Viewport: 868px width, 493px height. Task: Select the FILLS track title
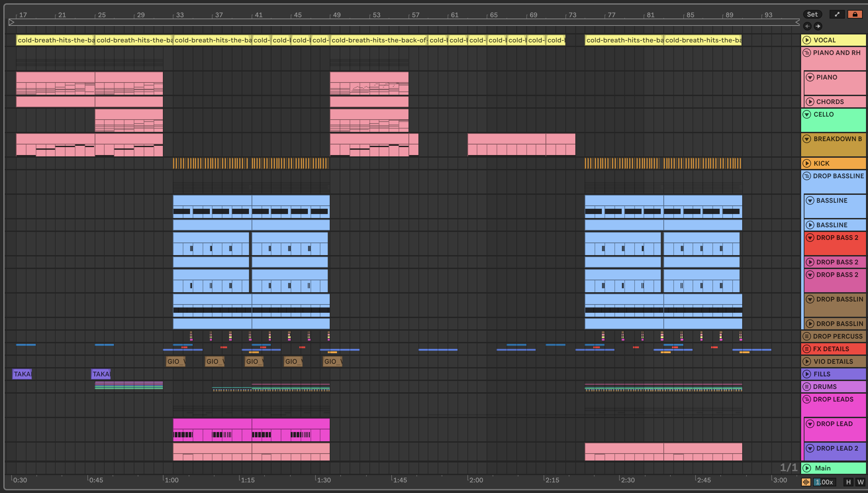(x=822, y=374)
